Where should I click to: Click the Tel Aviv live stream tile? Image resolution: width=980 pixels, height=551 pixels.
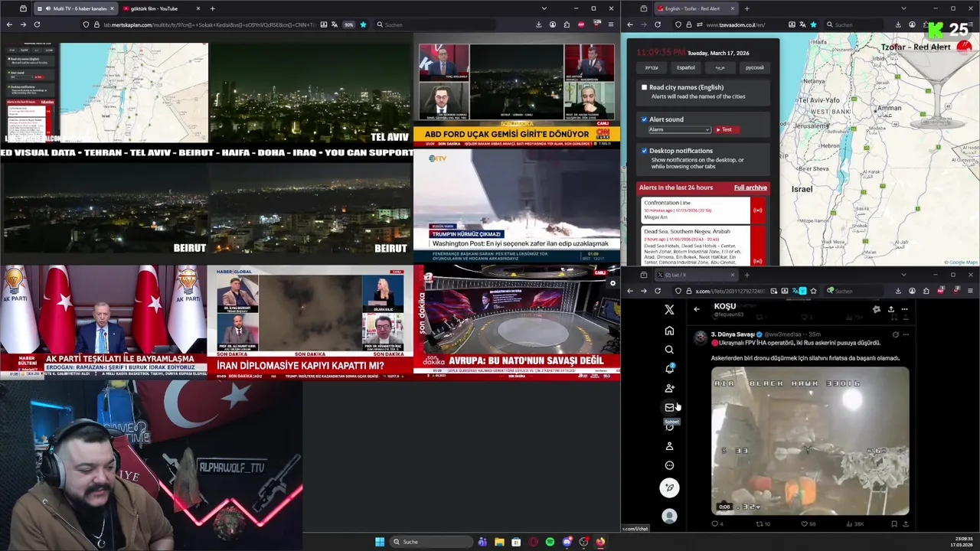point(310,93)
